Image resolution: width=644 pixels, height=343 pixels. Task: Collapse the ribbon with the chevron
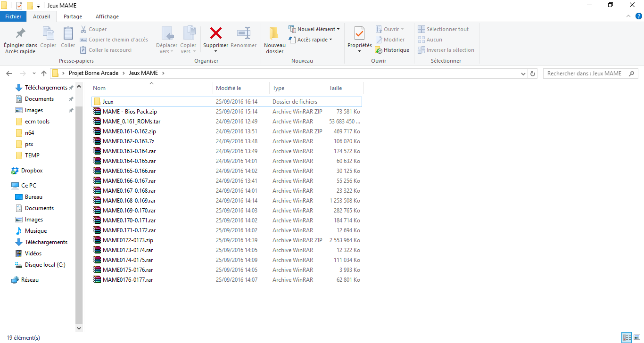tap(628, 16)
